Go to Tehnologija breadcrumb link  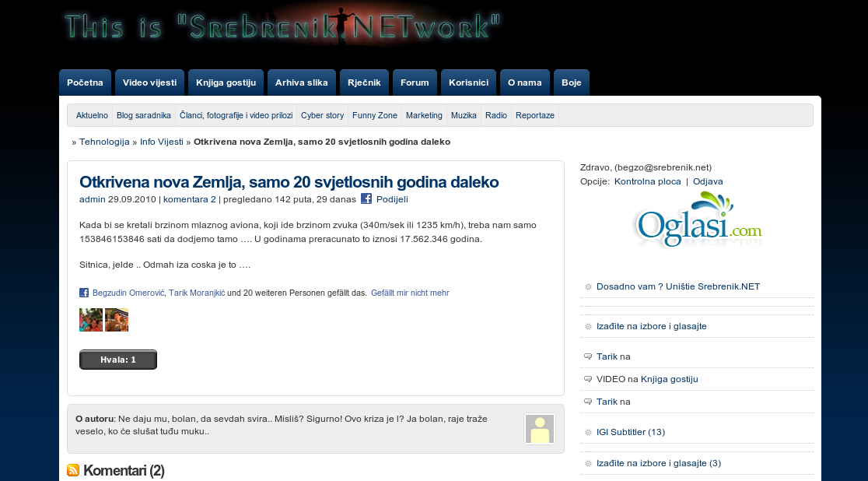click(104, 142)
